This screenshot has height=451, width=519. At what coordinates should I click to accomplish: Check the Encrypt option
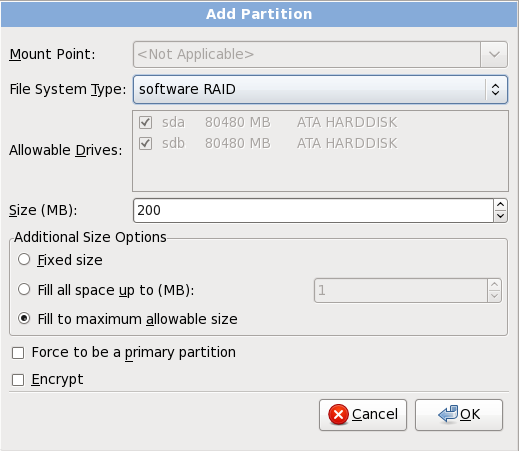tap(18, 380)
